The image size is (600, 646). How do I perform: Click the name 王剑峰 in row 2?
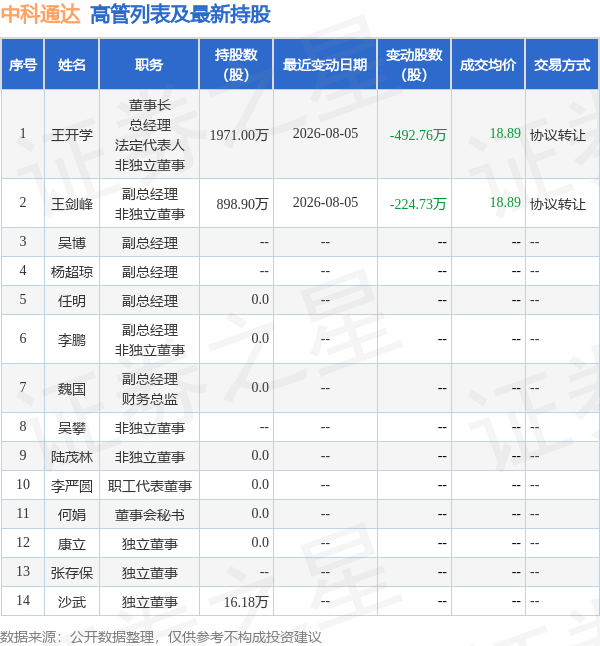pos(72,204)
